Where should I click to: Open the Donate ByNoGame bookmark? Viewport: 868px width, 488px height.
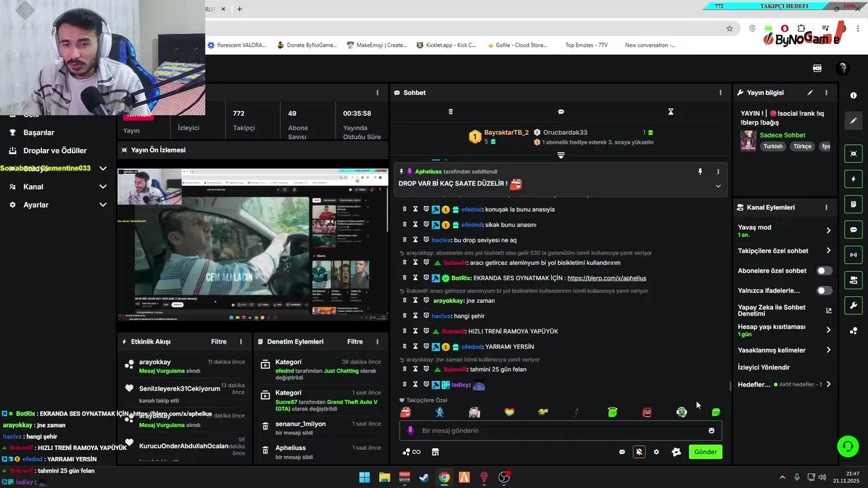point(307,45)
